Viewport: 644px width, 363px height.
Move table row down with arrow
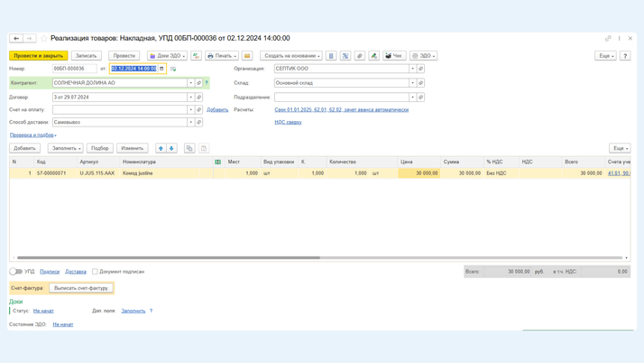coord(171,148)
